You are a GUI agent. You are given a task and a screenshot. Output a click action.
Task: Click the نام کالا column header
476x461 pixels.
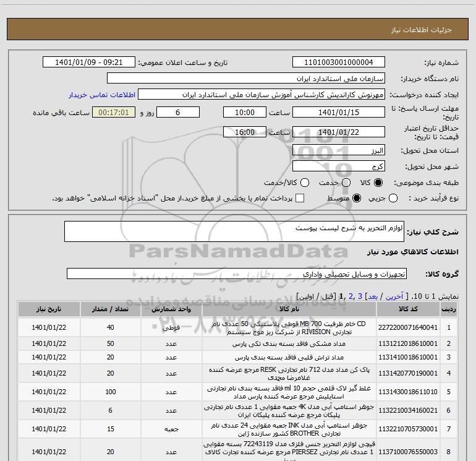[x=289, y=309]
